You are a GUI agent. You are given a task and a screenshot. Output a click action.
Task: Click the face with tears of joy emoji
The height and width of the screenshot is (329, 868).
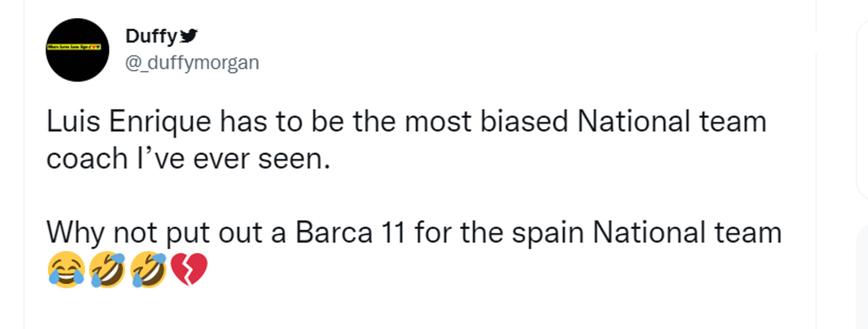[67, 270]
